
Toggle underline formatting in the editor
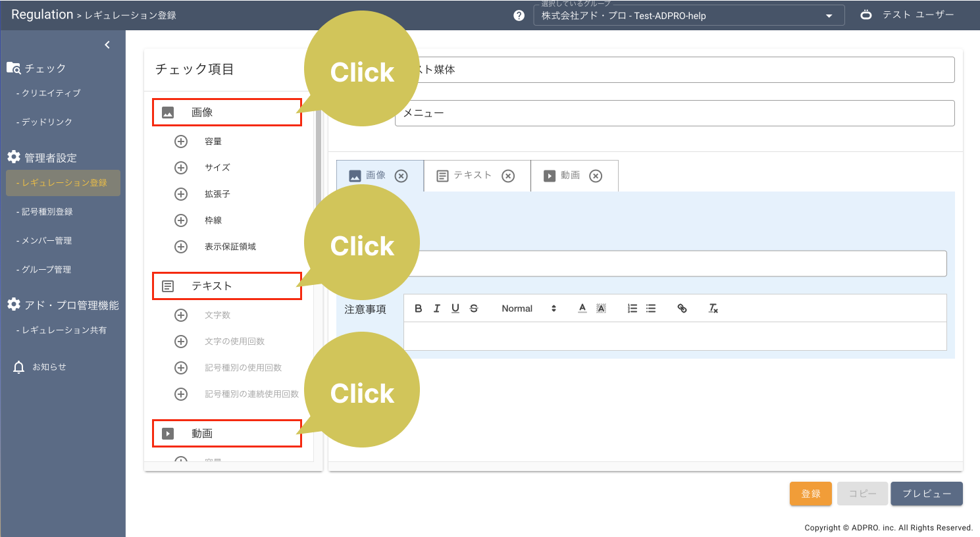[455, 309]
